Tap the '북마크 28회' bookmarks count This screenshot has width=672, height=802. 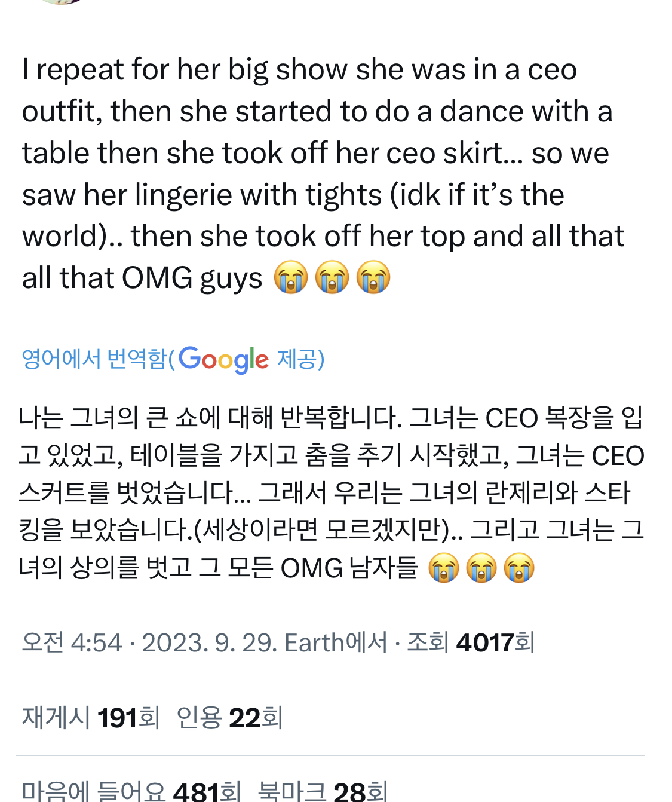tap(323, 791)
